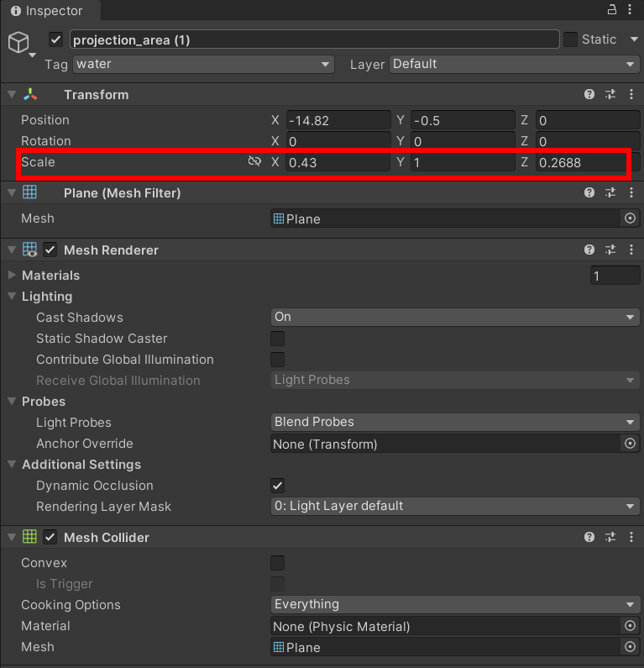This screenshot has width=644, height=668.
Task: Open the Cast Shadows dropdown
Action: tap(455, 318)
